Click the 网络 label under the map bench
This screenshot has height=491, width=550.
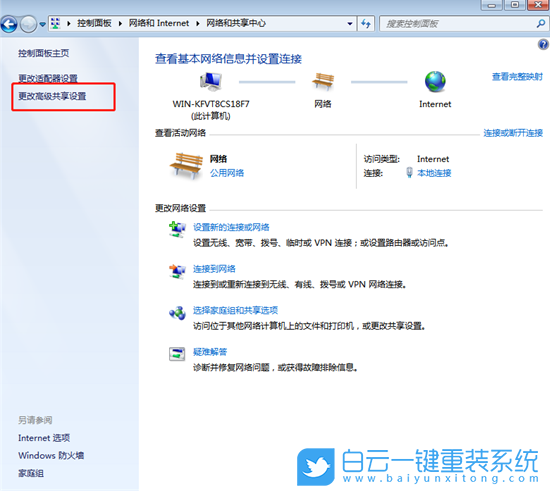click(x=323, y=104)
